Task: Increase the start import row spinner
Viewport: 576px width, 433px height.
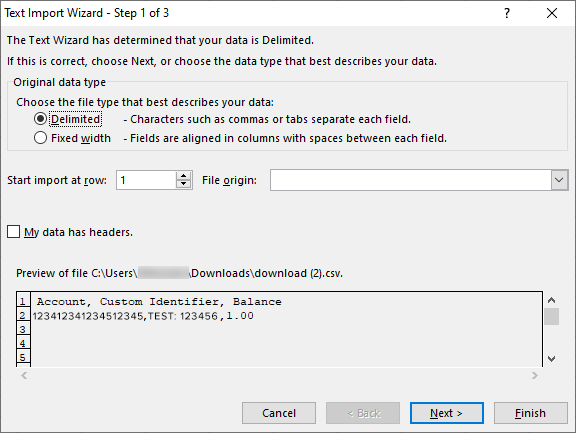Action: [x=183, y=176]
